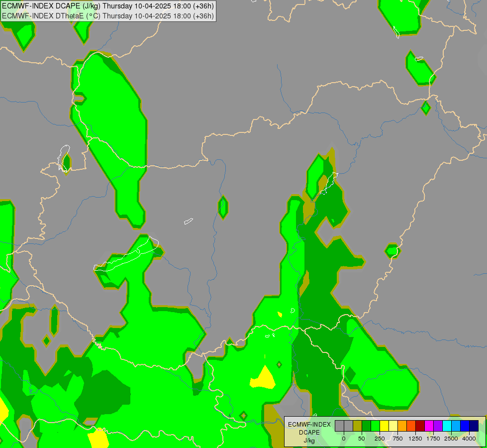Click the bright green legend swatch
The image size is (487, 448).
pyautogui.click(x=376, y=426)
